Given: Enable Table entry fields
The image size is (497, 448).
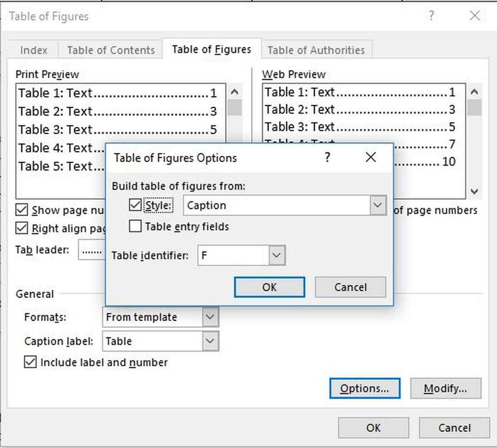Looking at the screenshot, I should [135, 226].
